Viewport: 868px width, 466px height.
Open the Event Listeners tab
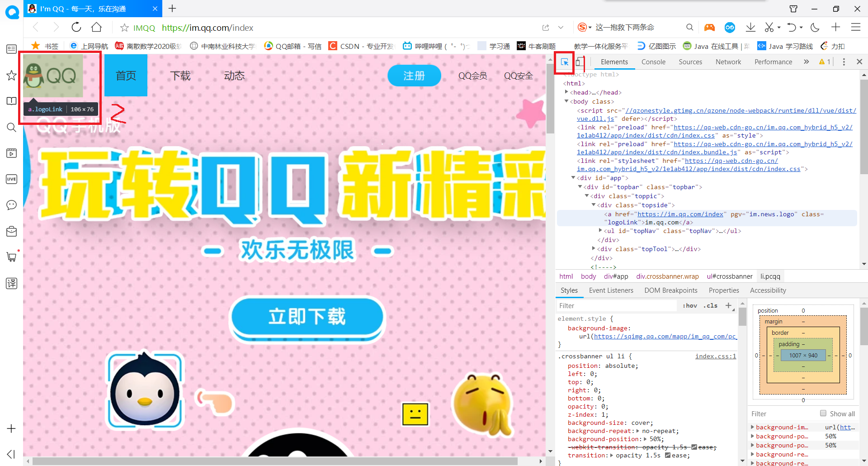pyautogui.click(x=611, y=290)
